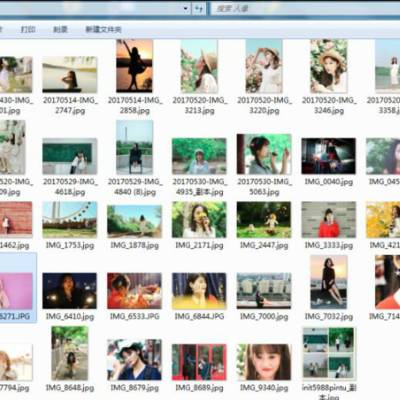
Task: Select sunset silhouette thumbnail 20170514-IMG_2858.jpg
Action: pos(134,66)
